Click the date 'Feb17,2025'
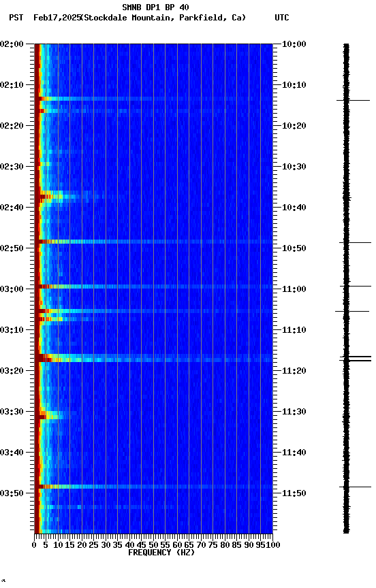The image size is (376, 588). tap(57, 18)
